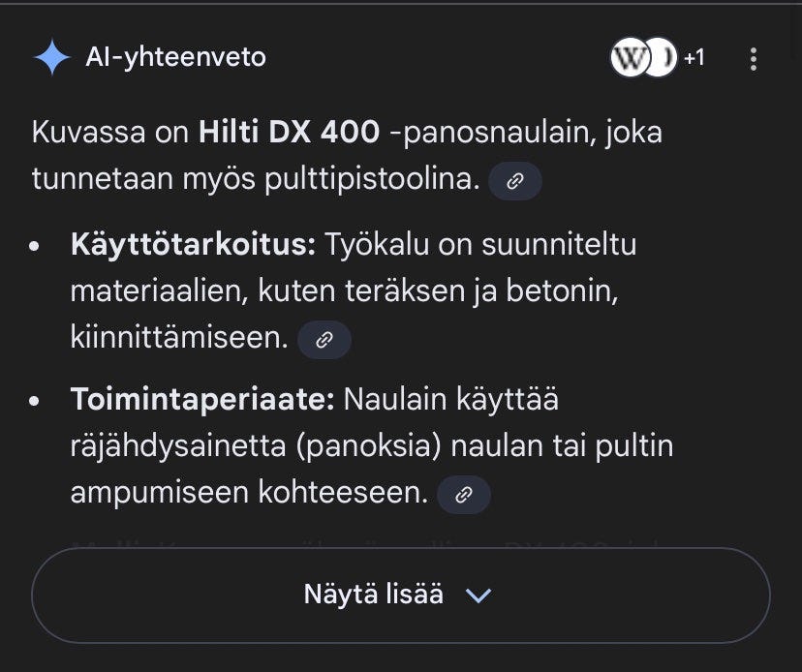Viewport: 802px width, 672px height.
Task: Open the citation chip after "pulttipistoolina"
Action: (x=514, y=181)
